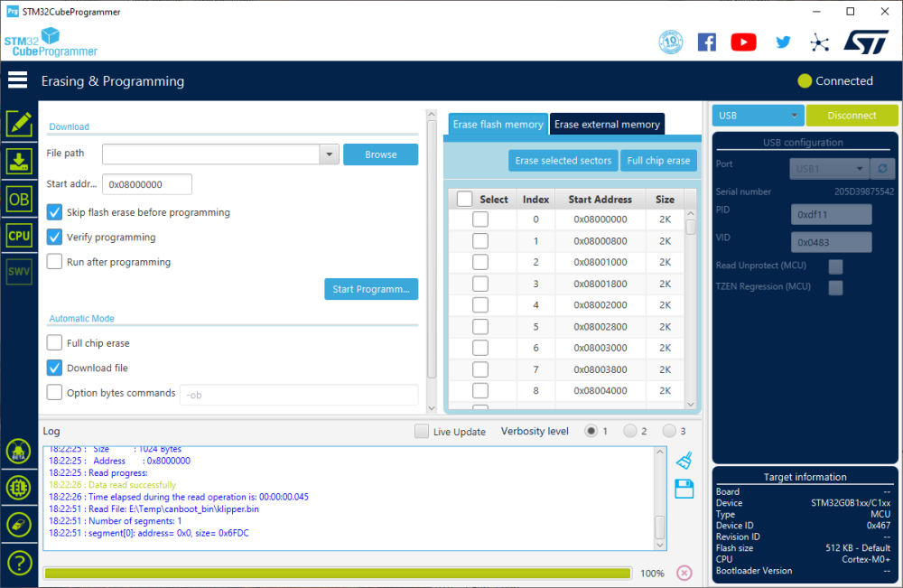Click the ST logo
903x588 pixels.
(x=866, y=42)
